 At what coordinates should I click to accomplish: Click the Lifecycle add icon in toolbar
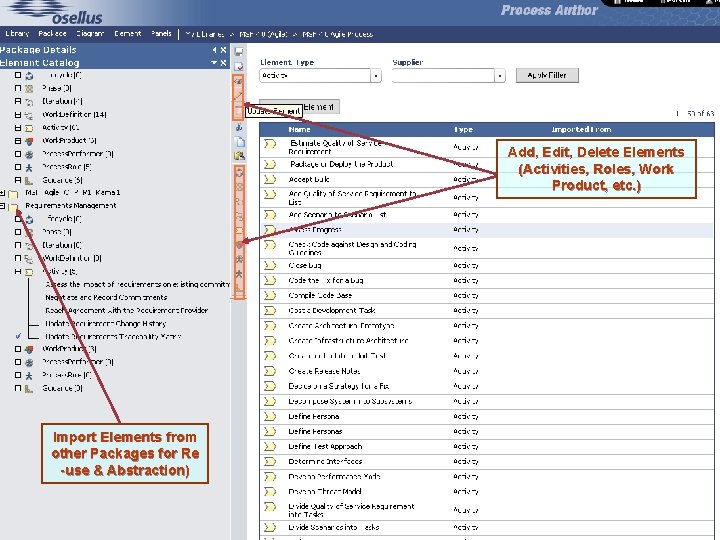[239, 173]
